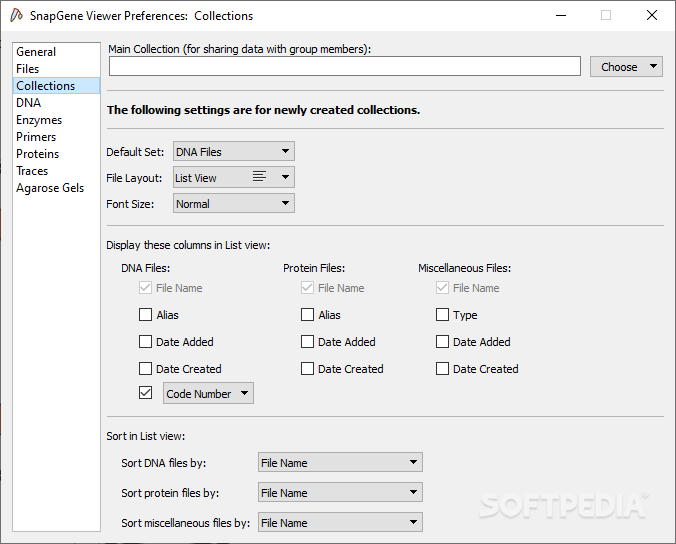The width and height of the screenshot is (676, 544).
Task: Expand the Sort DNA files by dropdown
Action: 340,463
